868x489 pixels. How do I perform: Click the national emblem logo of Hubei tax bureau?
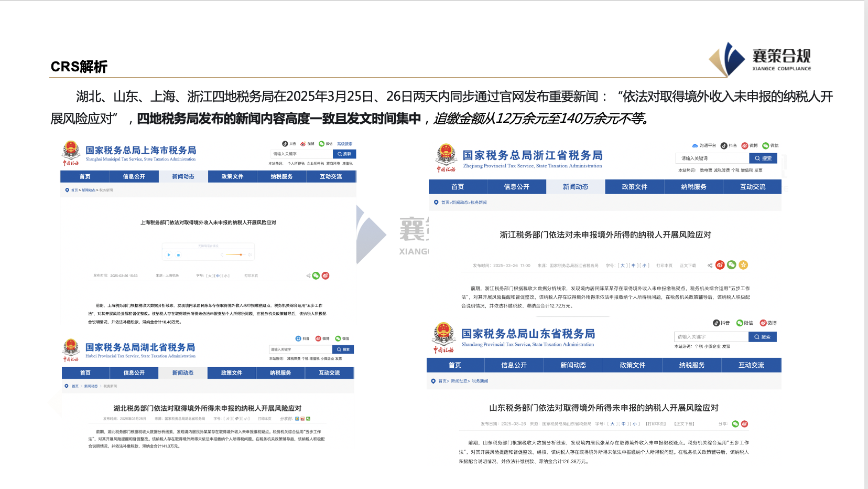[x=72, y=347]
